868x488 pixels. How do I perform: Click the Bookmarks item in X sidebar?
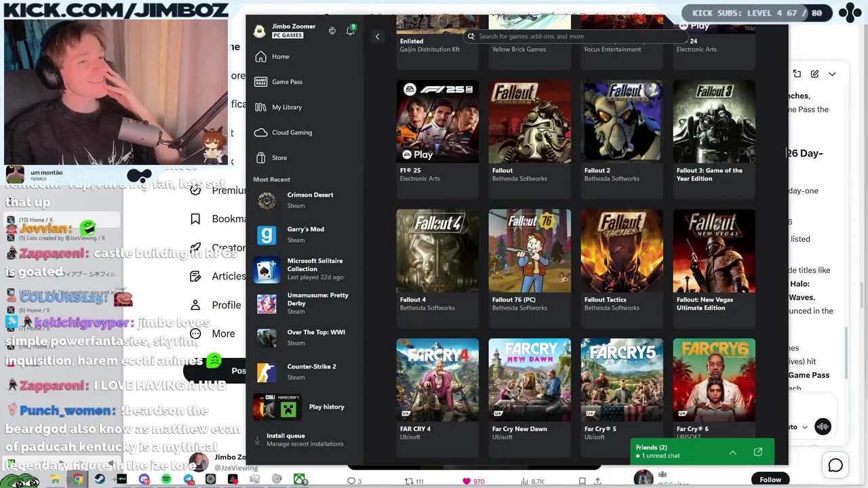(x=219, y=219)
